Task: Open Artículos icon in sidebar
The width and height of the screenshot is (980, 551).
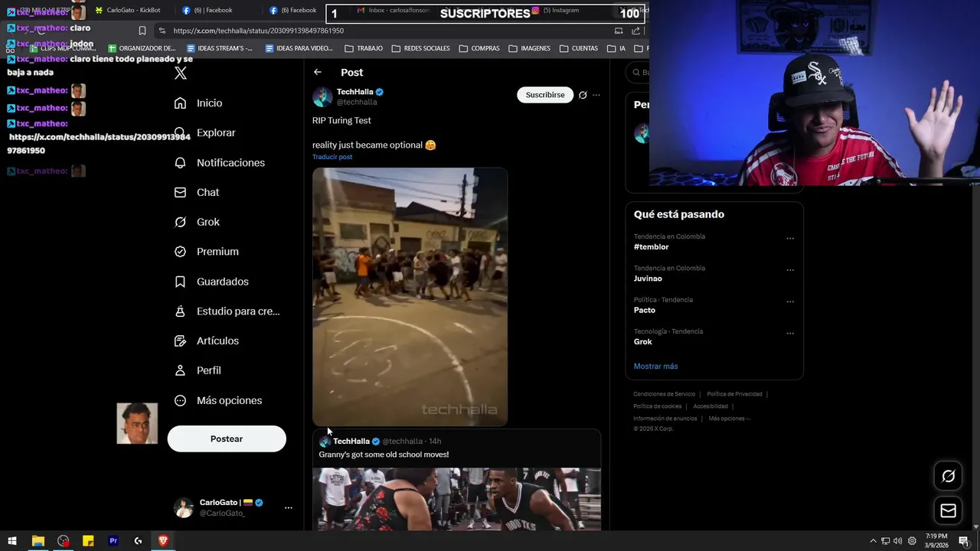Action: [x=180, y=341]
